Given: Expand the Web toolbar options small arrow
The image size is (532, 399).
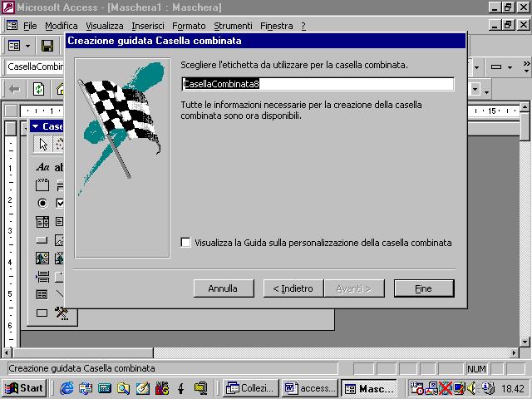Looking at the screenshot, I should [487, 92].
